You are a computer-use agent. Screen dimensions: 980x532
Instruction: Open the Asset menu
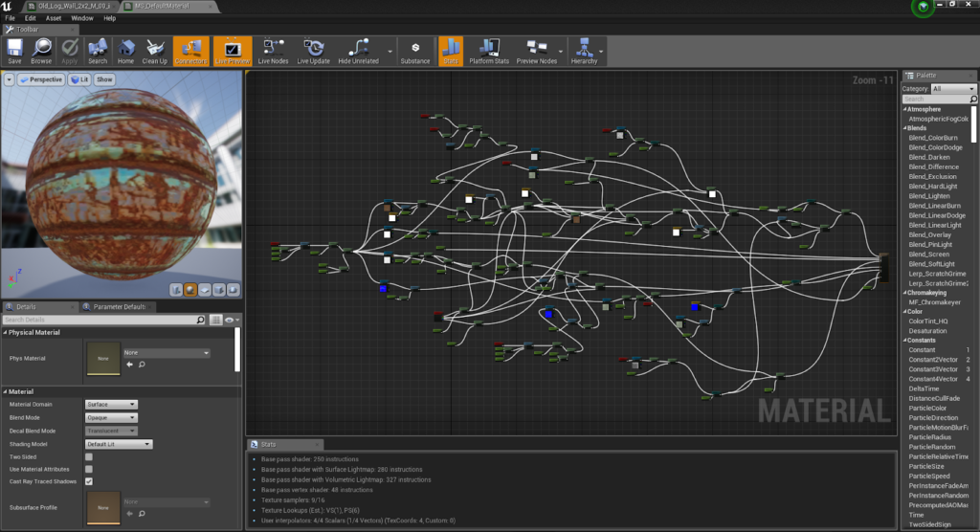[54, 18]
